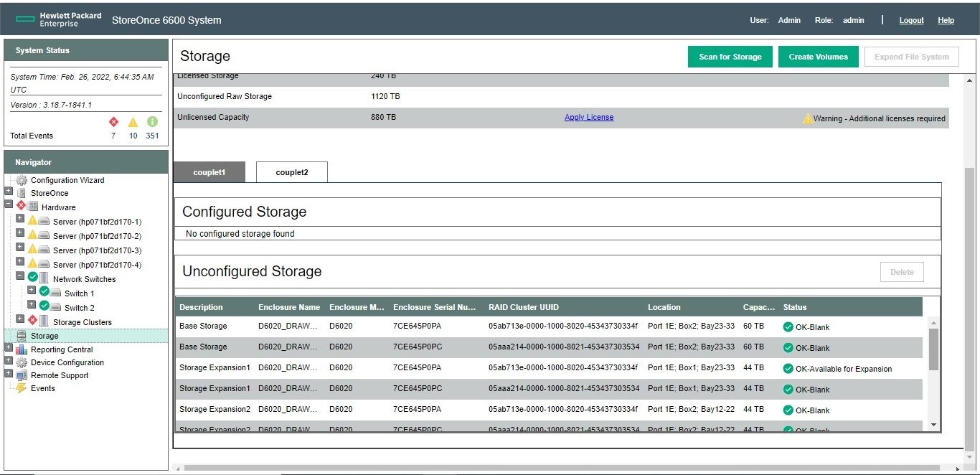Click the Expand File System button
Image resolution: width=980 pixels, height=475 pixels.
click(x=912, y=57)
